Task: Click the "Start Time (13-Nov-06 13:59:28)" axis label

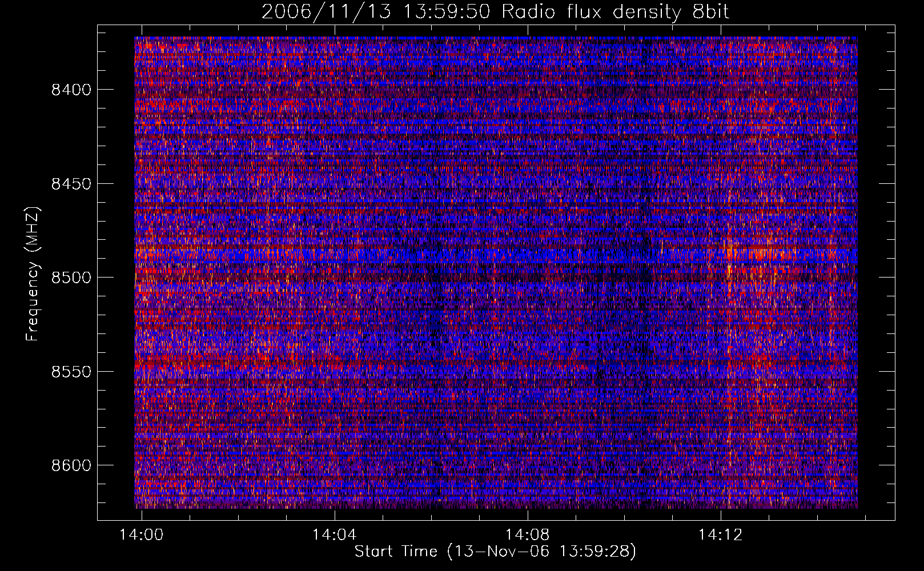Action: click(x=495, y=552)
